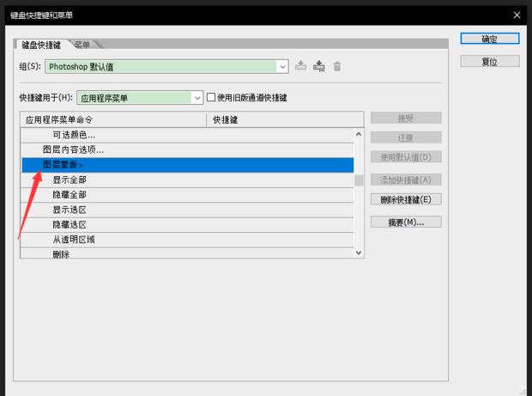Open the 组 Photoshop 默认值 dropdown
The height and width of the screenshot is (396, 532).
pyautogui.click(x=282, y=66)
